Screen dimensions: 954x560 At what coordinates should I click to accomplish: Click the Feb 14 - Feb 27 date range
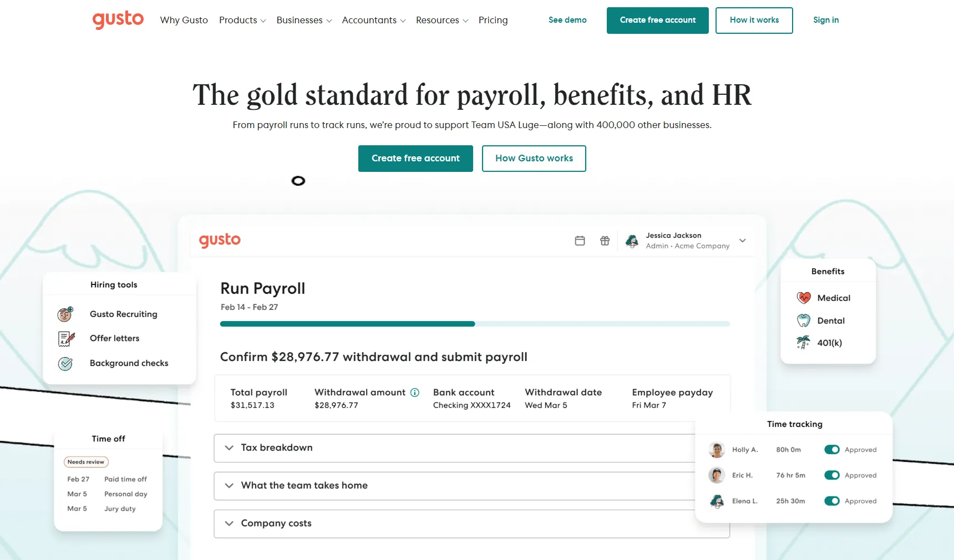(249, 307)
